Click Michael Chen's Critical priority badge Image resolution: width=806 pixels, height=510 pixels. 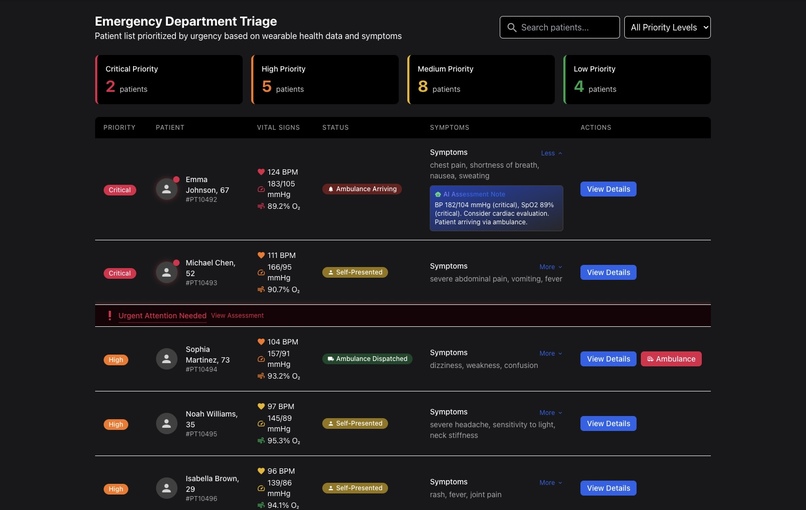click(x=120, y=274)
